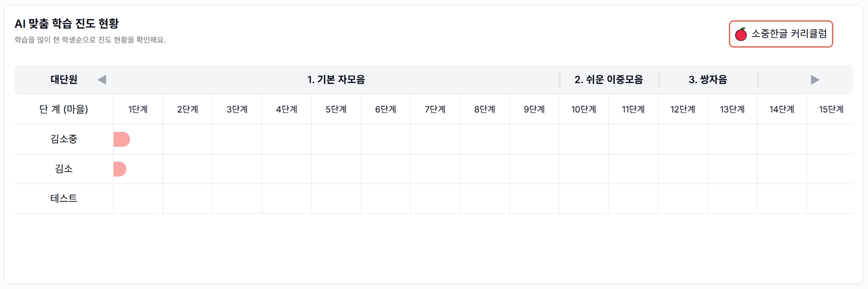Viewport: 868px width, 289px height.
Task: Click the 1단계 column header
Action: pos(138,109)
